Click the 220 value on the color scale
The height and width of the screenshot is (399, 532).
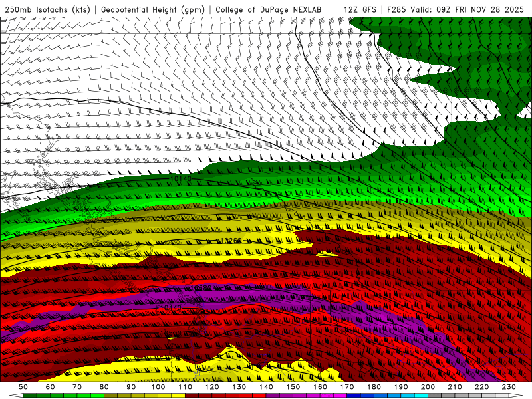481,387
